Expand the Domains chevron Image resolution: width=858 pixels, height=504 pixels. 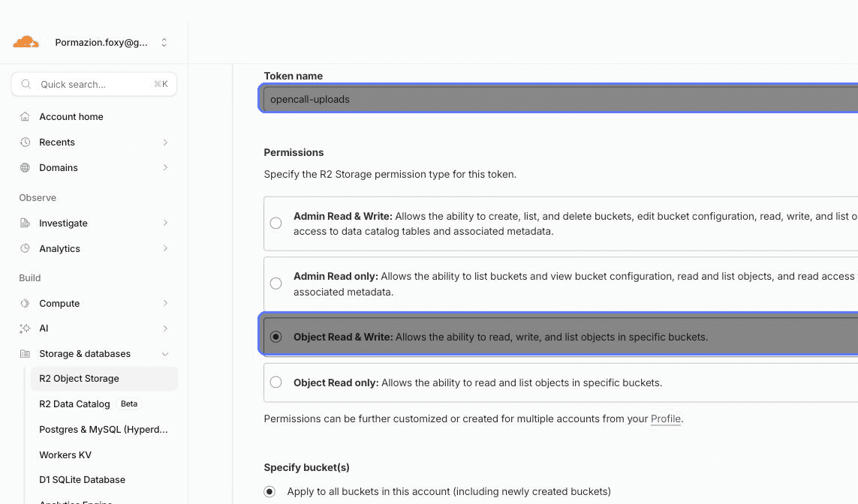point(164,168)
